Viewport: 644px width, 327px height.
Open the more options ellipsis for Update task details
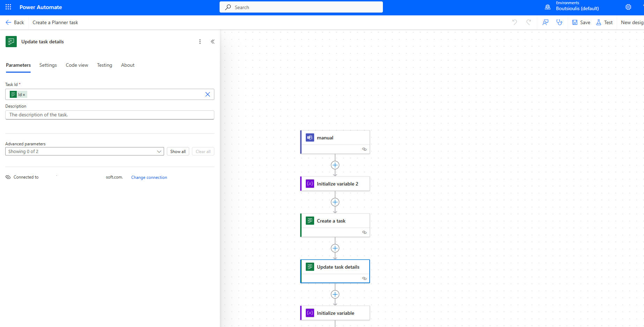coord(200,42)
